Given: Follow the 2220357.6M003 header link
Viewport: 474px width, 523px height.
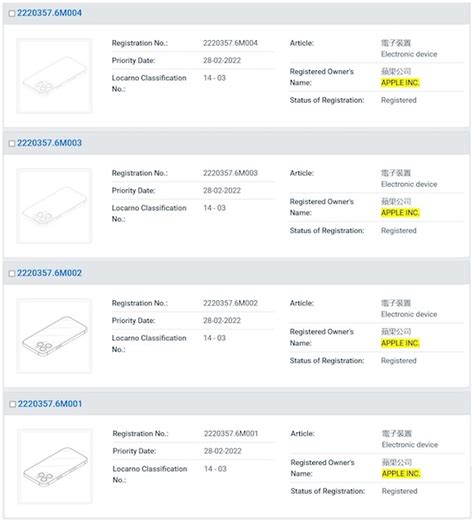Looking at the screenshot, I should [x=49, y=143].
